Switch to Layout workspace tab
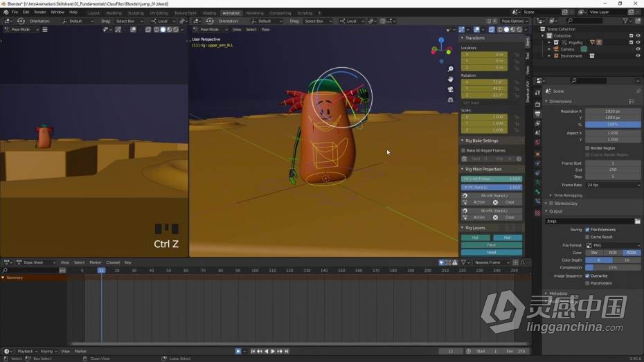Screen dimensions: 644x362 click(x=93, y=13)
